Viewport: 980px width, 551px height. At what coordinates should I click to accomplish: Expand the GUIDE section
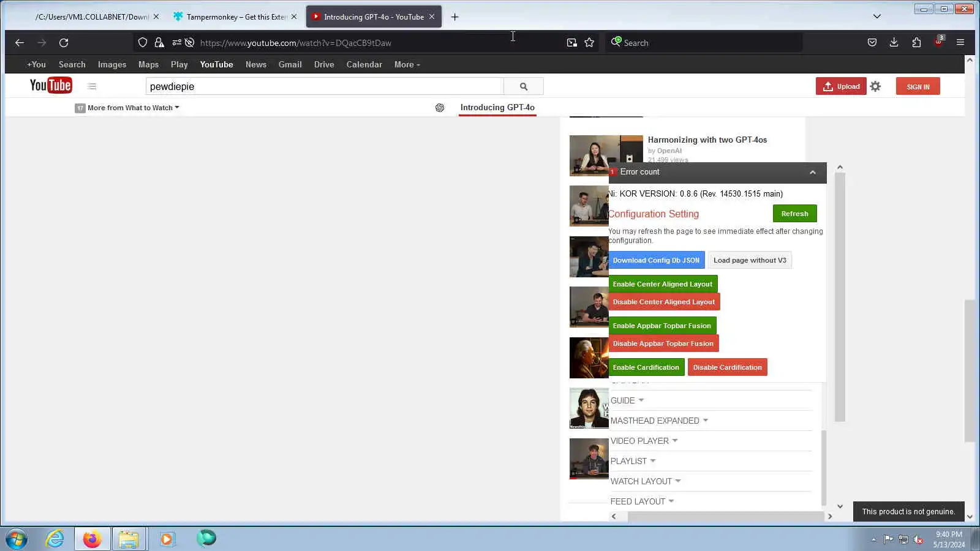[x=627, y=400]
